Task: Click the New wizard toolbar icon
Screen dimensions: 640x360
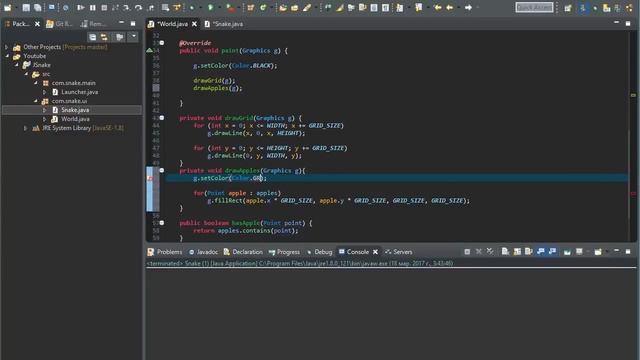Action: 7,7
